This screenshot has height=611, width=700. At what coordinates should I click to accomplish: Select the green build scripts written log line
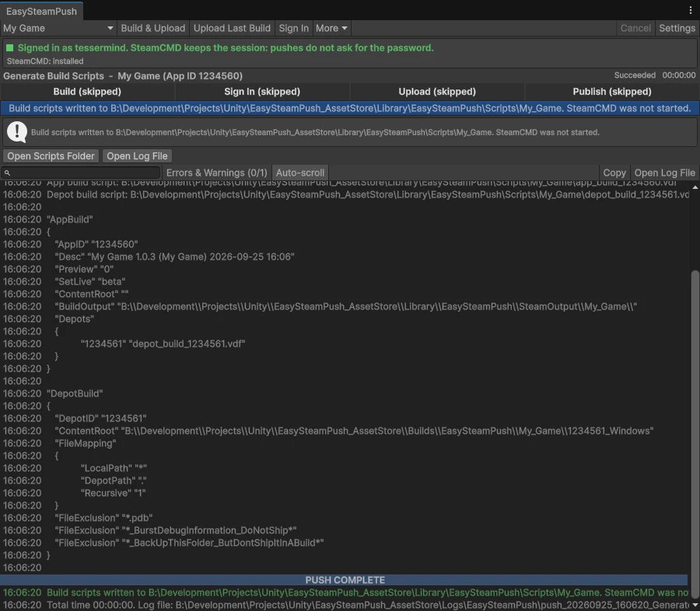pyautogui.click(x=345, y=592)
